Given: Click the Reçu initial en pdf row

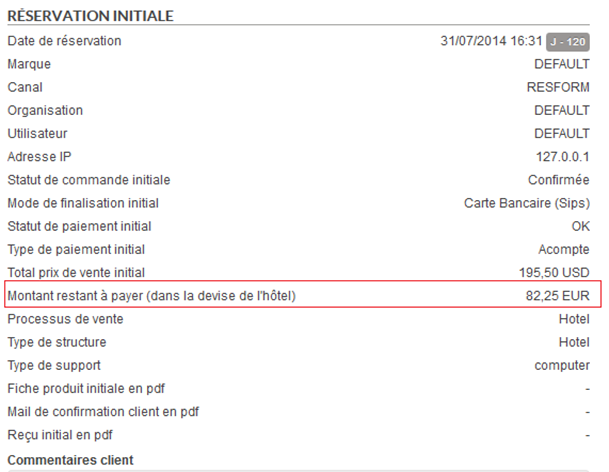Looking at the screenshot, I should (x=60, y=435).
